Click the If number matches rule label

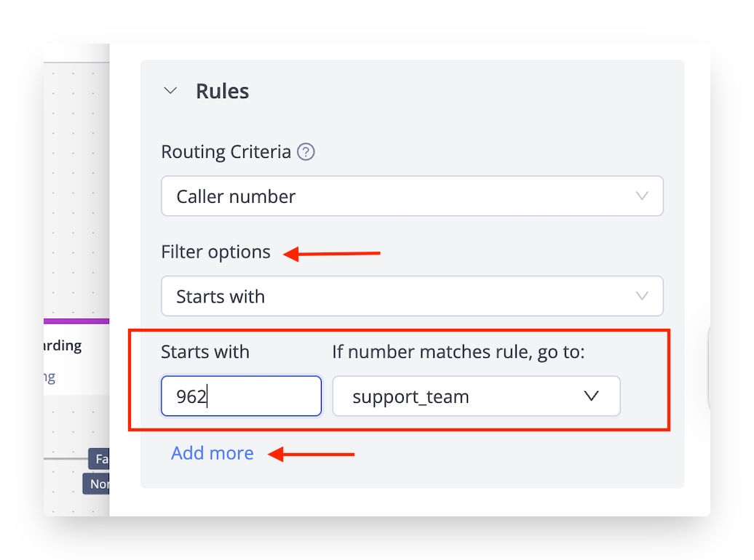459,352
